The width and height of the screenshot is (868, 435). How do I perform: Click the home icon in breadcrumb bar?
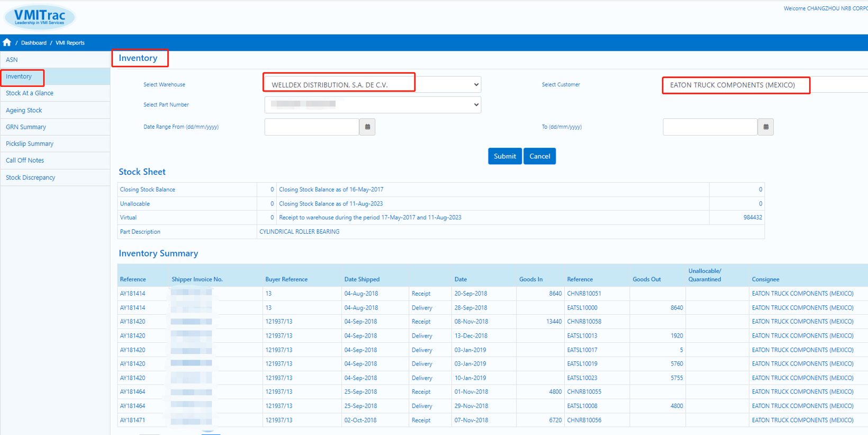click(x=7, y=42)
